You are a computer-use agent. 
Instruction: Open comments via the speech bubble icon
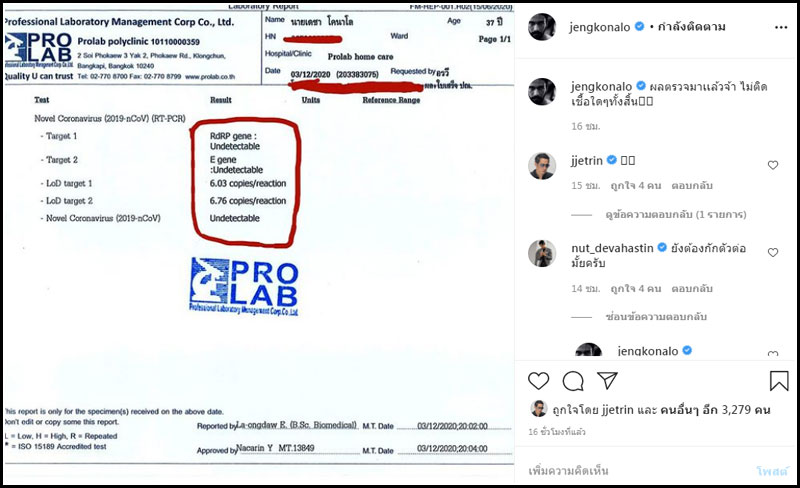point(573,381)
